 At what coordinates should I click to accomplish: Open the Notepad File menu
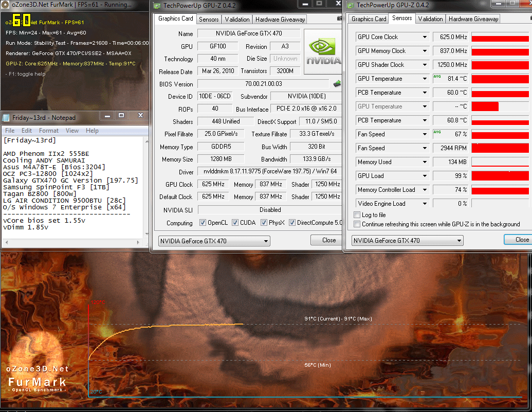tap(10, 131)
